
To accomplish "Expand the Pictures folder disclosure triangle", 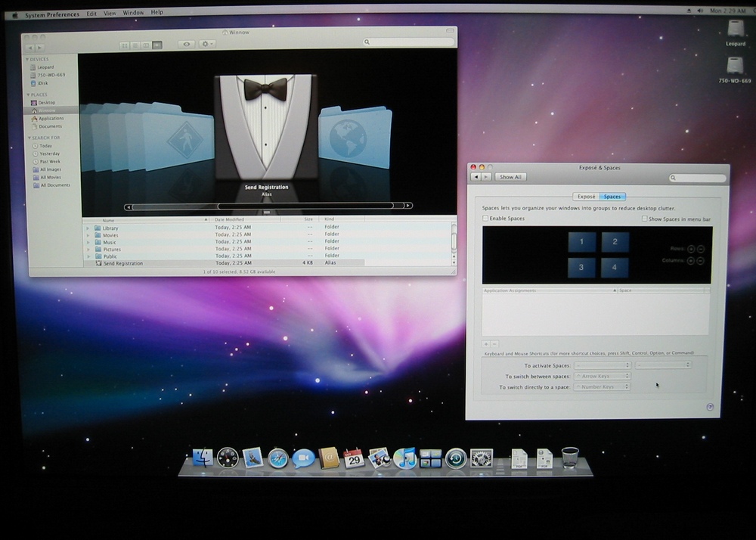I will click(88, 250).
